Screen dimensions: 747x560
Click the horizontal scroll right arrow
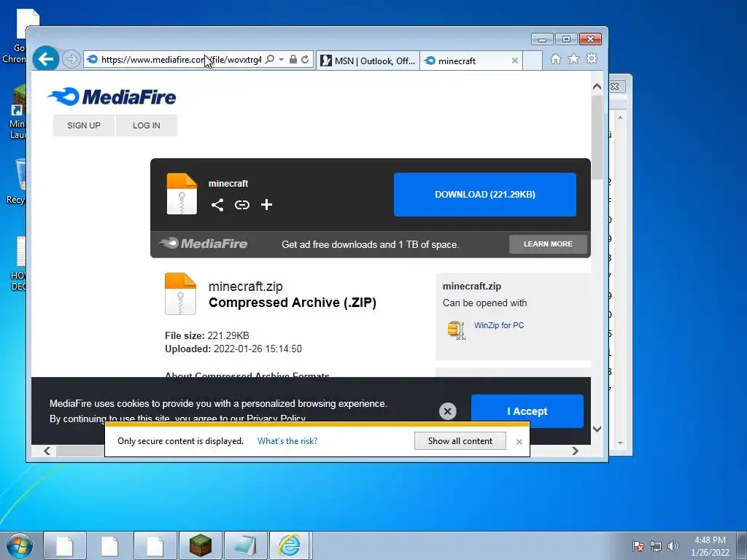[575, 451]
